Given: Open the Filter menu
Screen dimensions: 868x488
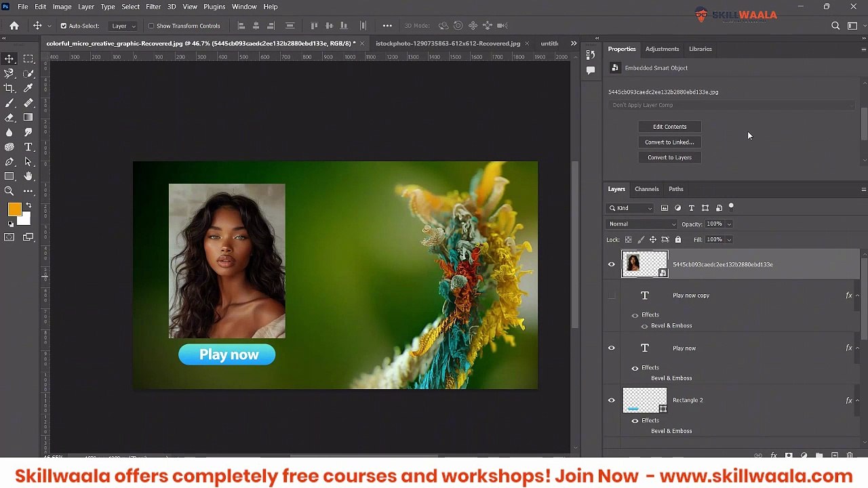Looking at the screenshot, I should 153,7.
